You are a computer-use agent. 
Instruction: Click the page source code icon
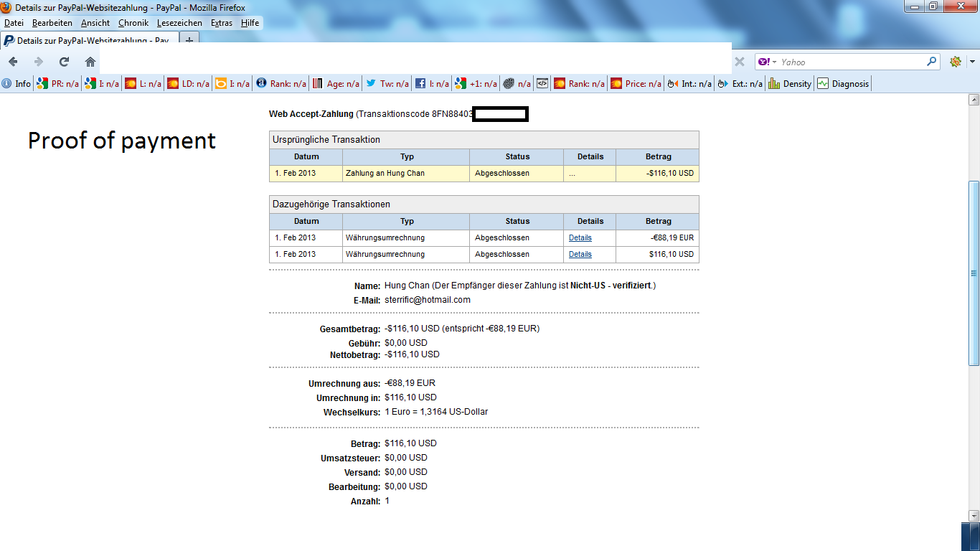542,84
